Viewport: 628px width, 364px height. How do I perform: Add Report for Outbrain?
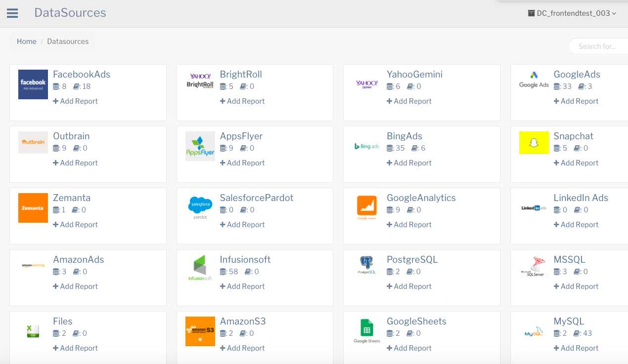(75, 163)
